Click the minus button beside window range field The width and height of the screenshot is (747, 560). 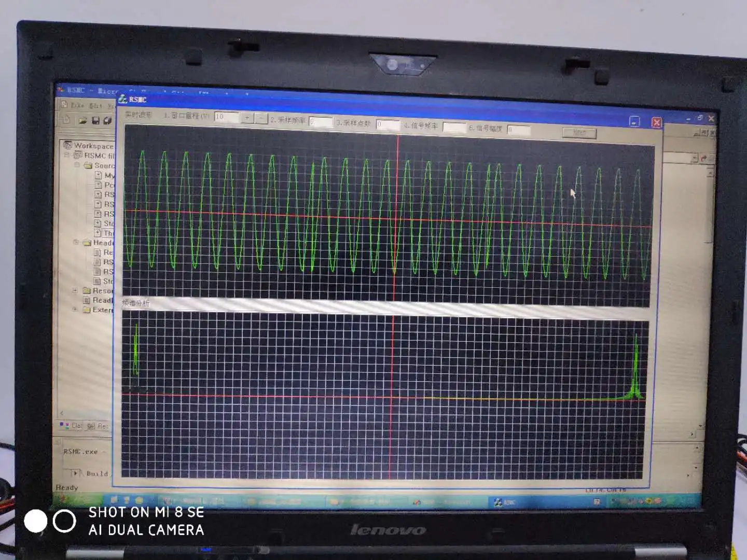261,118
